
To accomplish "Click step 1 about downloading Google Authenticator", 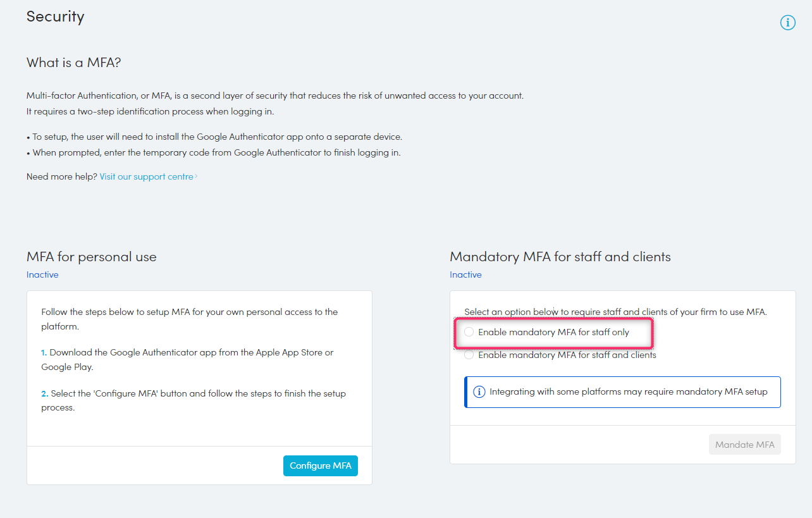I will 188,359.
